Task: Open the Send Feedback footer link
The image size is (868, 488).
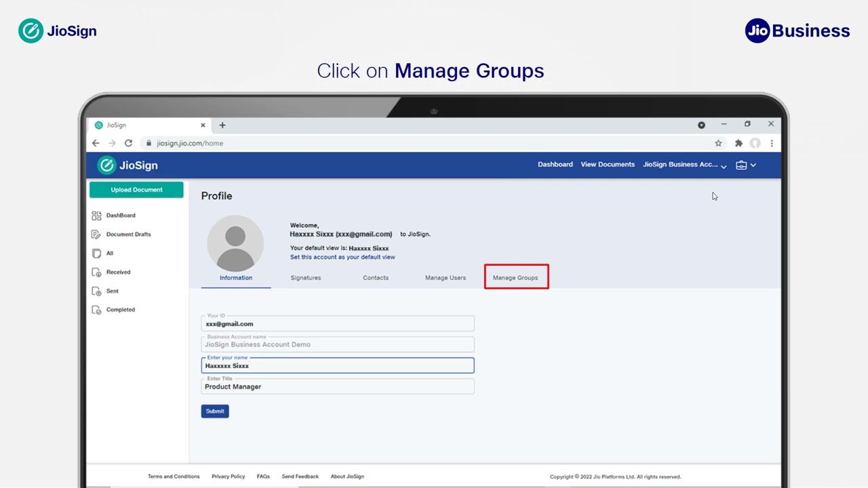Action: (x=300, y=476)
